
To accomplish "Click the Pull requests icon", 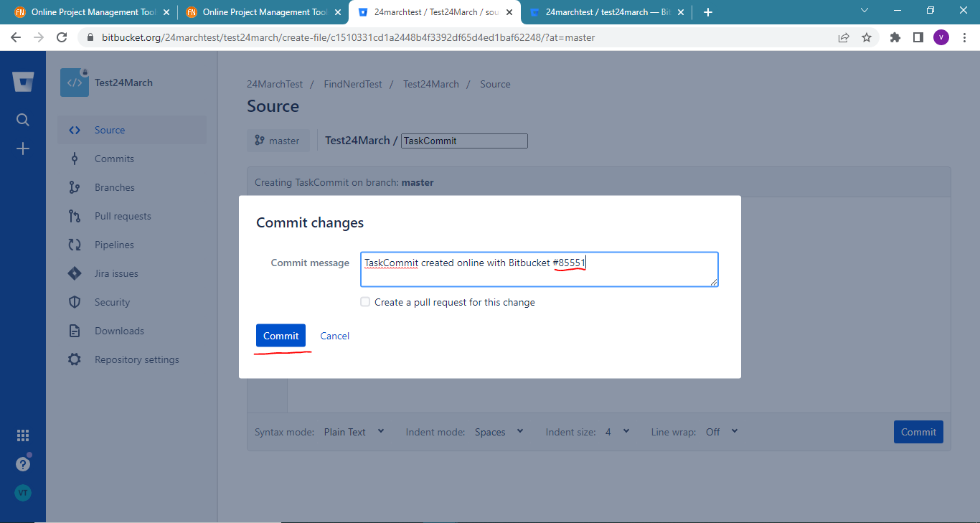I will pyautogui.click(x=75, y=216).
